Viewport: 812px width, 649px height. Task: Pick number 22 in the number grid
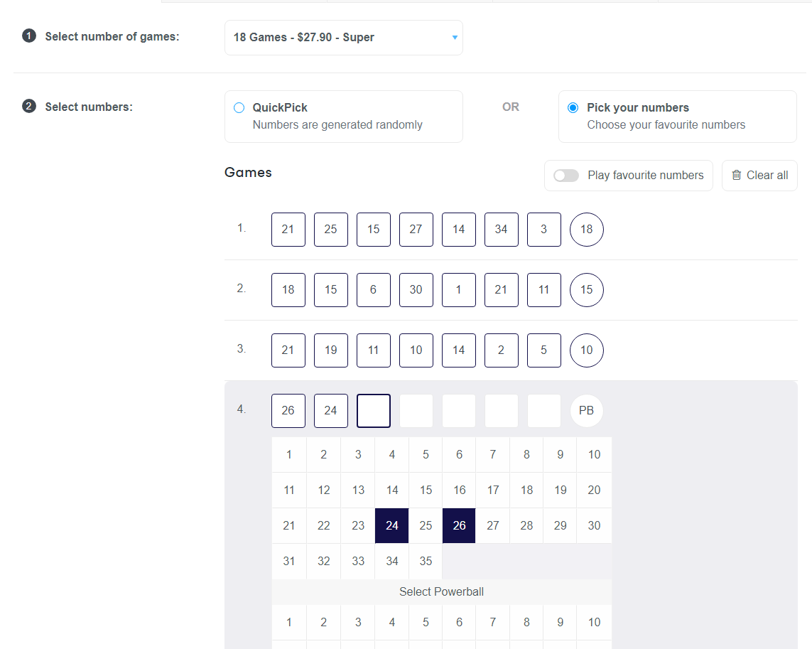click(x=324, y=525)
